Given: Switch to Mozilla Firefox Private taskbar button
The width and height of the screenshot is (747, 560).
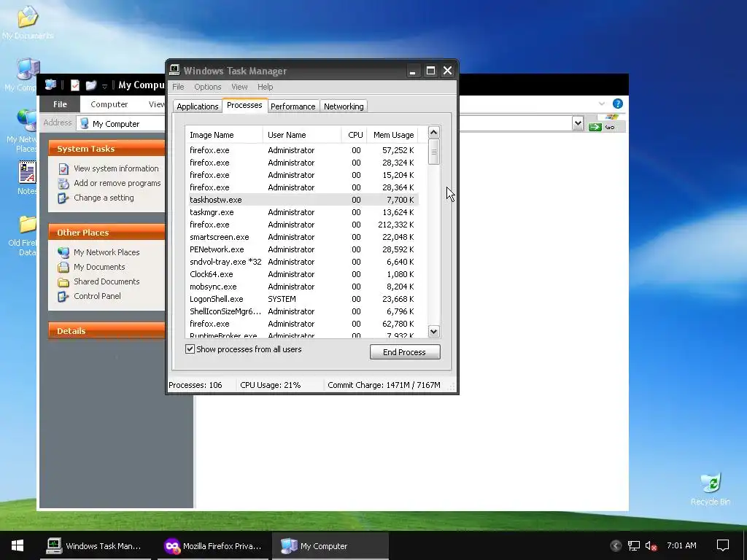Looking at the screenshot, I should click(213, 545).
